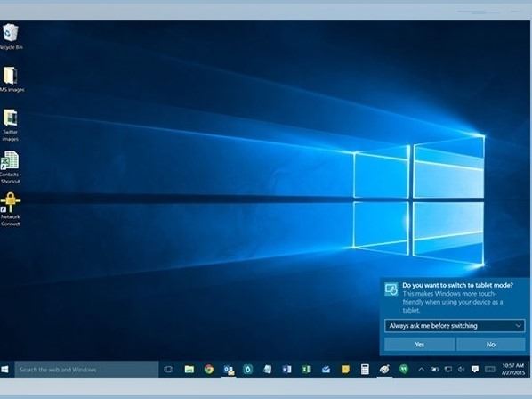Image resolution: width=532 pixels, height=399 pixels.
Task: Open the Action Center notifications icon
Action: click(475, 369)
